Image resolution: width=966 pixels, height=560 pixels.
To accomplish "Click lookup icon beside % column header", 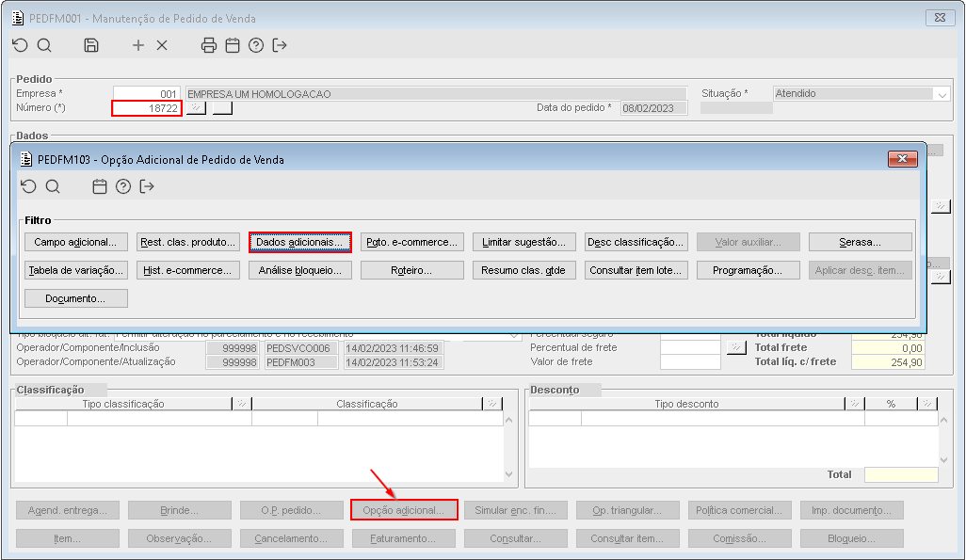I will [x=927, y=404].
